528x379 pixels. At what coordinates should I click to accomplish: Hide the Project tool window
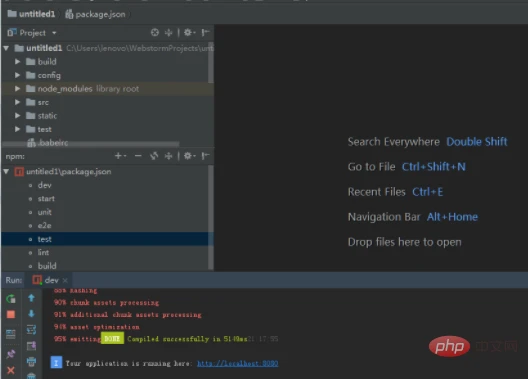click(x=205, y=32)
